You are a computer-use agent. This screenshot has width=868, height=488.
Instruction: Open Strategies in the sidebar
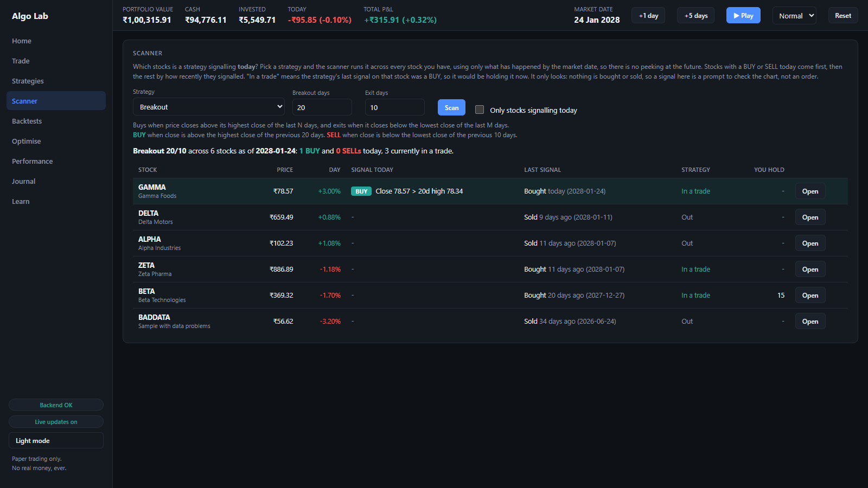pyautogui.click(x=56, y=81)
